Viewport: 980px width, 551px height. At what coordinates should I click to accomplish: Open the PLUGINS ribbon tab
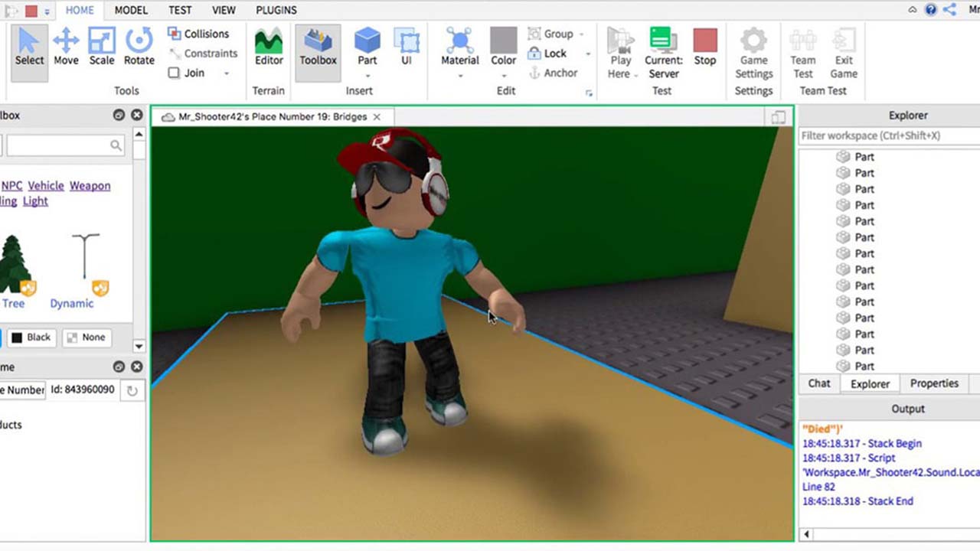(276, 10)
